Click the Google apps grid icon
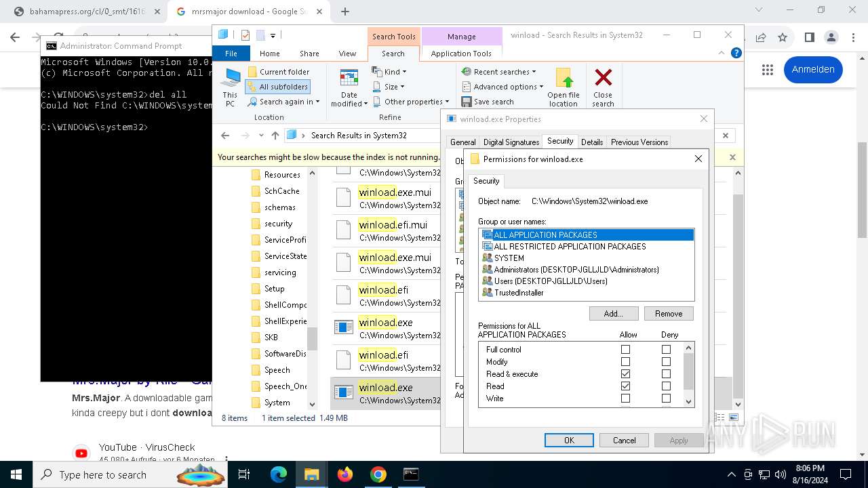Image resolution: width=868 pixels, height=488 pixels. pos(767,69)
